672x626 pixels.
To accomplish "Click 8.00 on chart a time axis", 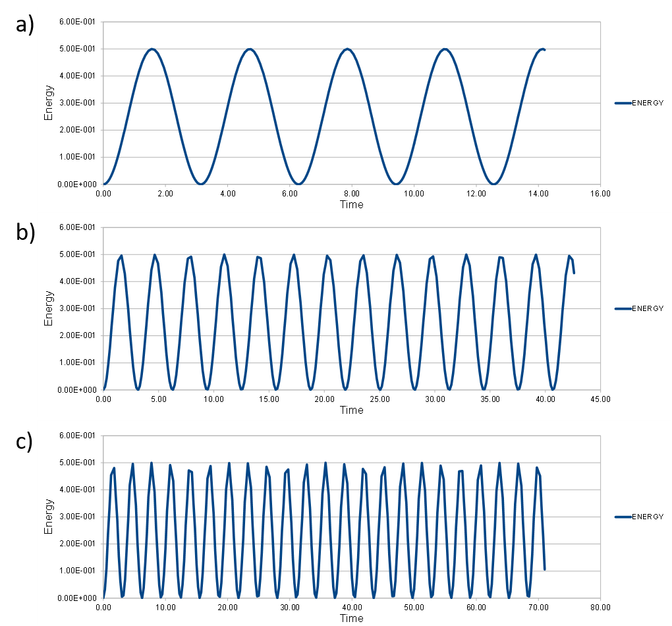I will (x=352, y=194).
